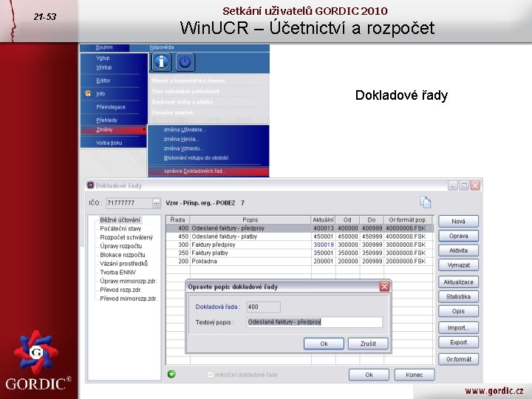This screenshot has height=399, width=532.
Task: Select row 350 Faktury platby
Action: (x=299, y=253)
